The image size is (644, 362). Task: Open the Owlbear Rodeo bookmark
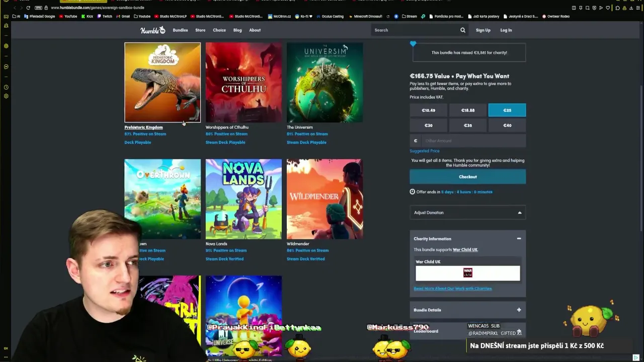click(x=556, y=16)
